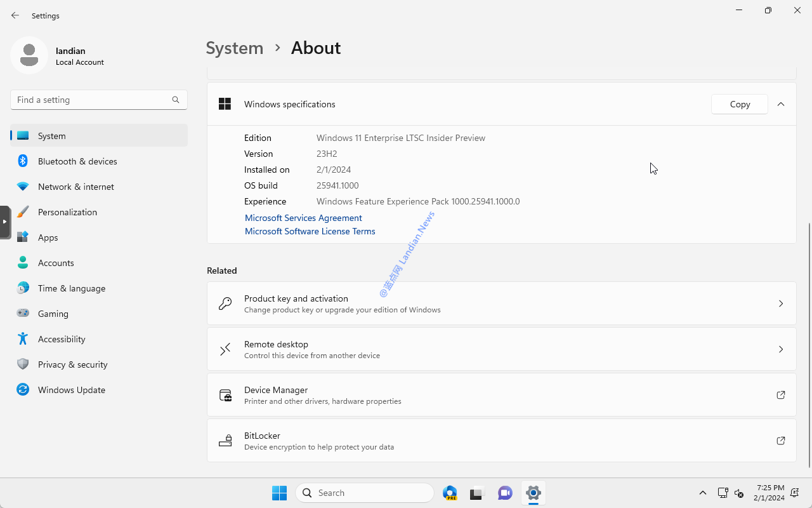This screenshot has height=508, width=812.
Task: Open Time & language clock icon
Action: (23, 288)
